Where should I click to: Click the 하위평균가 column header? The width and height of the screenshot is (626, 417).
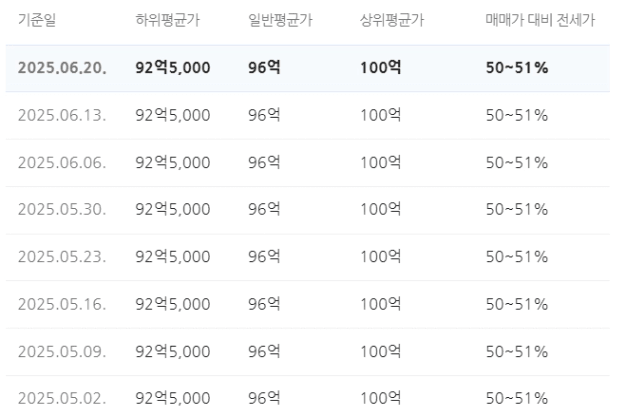(167, 20)
